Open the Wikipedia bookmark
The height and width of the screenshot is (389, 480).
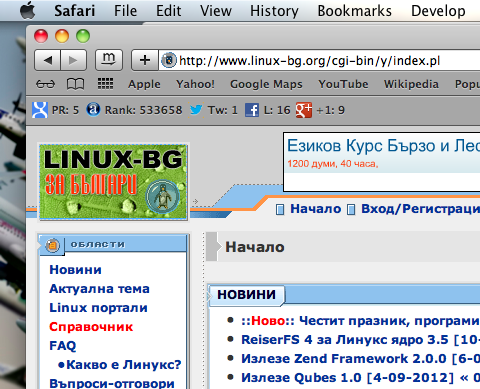coord(411,84)
